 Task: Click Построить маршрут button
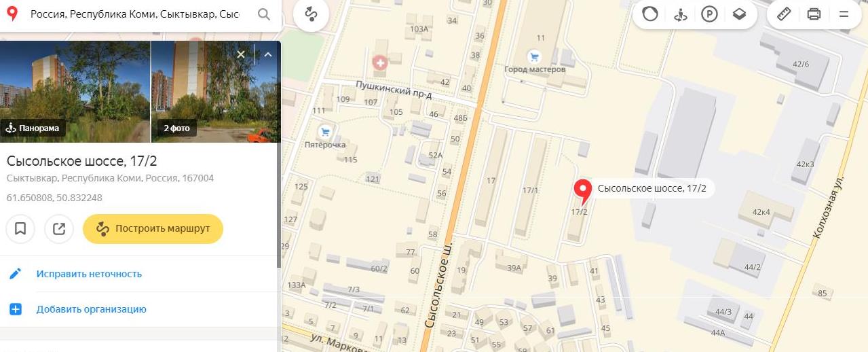(153, 229)
